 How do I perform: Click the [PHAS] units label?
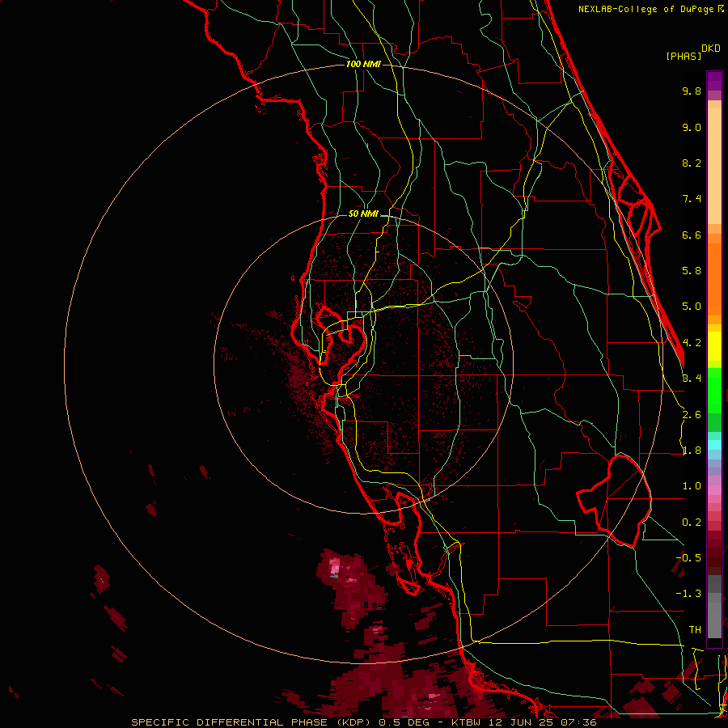pyautogui.click(x=684, y=56)
